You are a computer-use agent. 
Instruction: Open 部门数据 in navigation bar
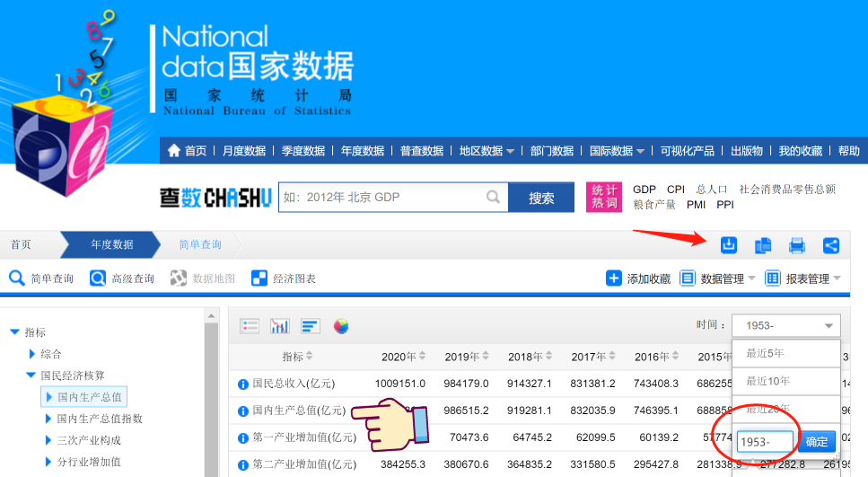pyautogui.click(x=552, y=151)
